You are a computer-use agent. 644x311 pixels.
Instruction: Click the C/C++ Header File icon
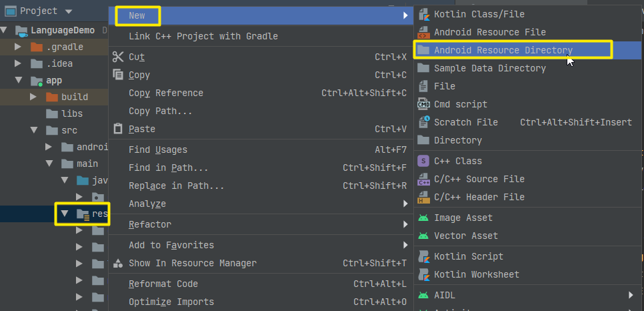tap(423, 197)
